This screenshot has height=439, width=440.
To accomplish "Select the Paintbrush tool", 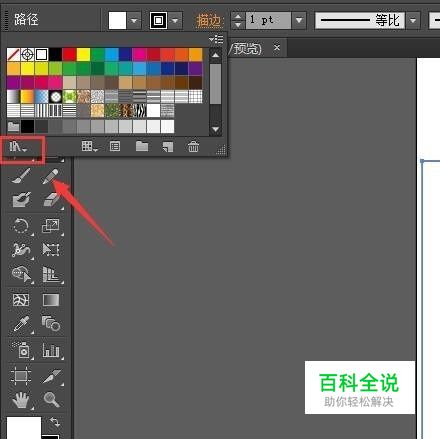I will (21, 176).
